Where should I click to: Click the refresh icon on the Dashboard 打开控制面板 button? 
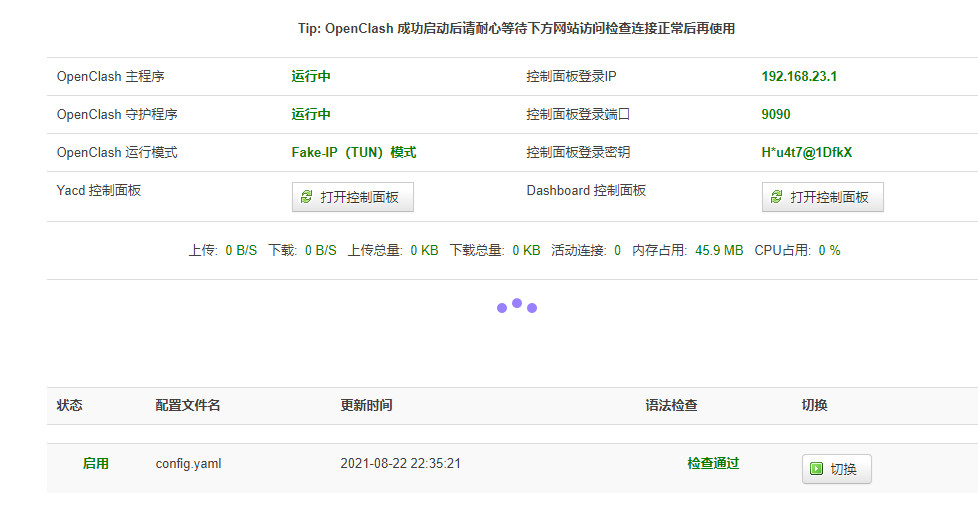pyautogui.click(x=777, y=197)
